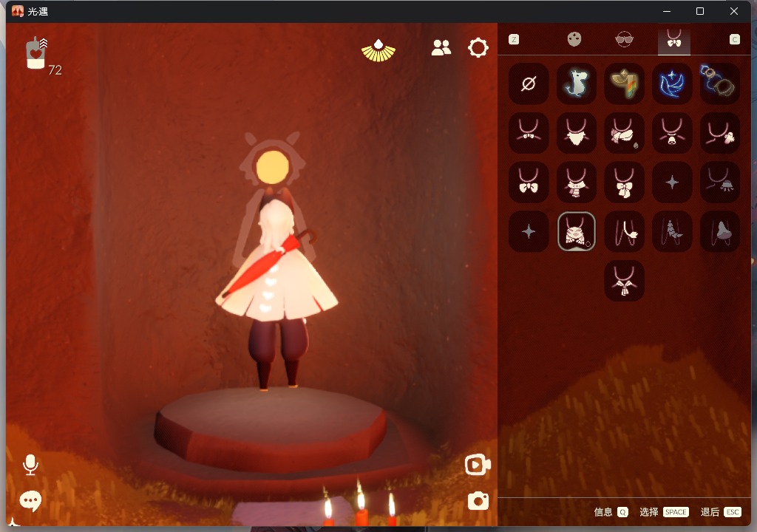Start video recording with camcorder icon
Viewport: 757px width, 532px height.
pyautogui.click(x=478, y=465)
